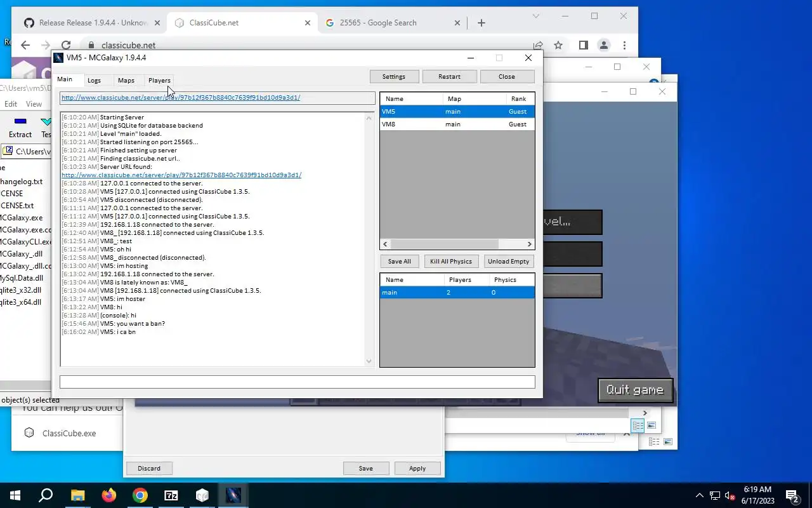
Task: Close the 25565 Google Search tab
Action: 457,23
